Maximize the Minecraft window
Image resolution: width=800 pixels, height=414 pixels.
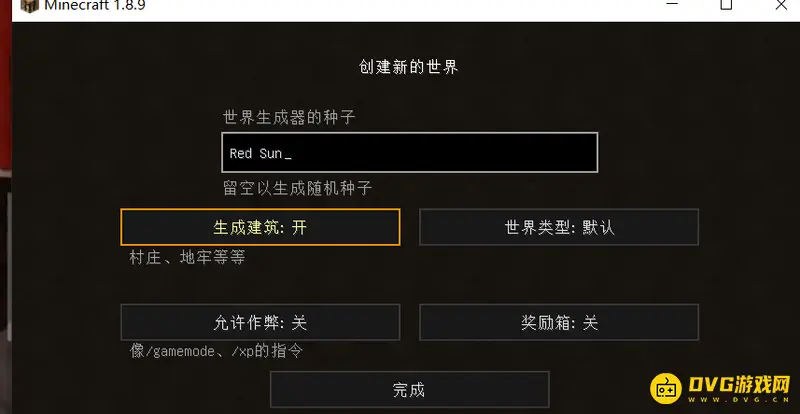726,5
